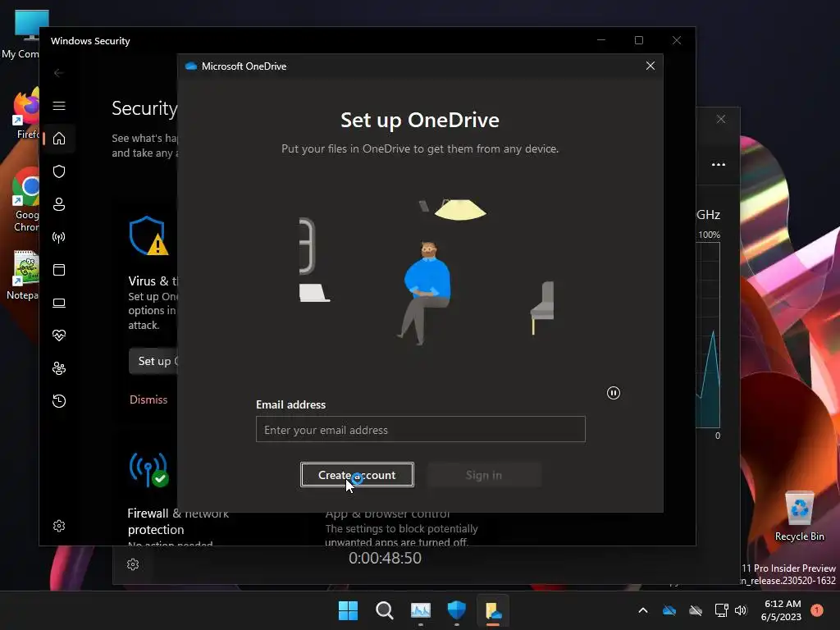Open Home in Windows Security sidebar
This screenshot has height=630, width=840.
click(59, 139)
